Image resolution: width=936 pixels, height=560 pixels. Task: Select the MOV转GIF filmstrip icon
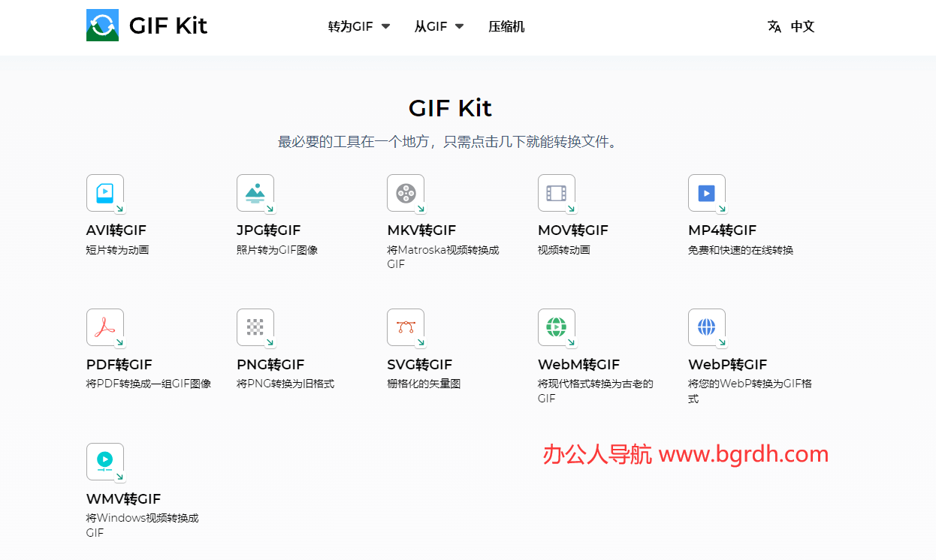point(557,193)
